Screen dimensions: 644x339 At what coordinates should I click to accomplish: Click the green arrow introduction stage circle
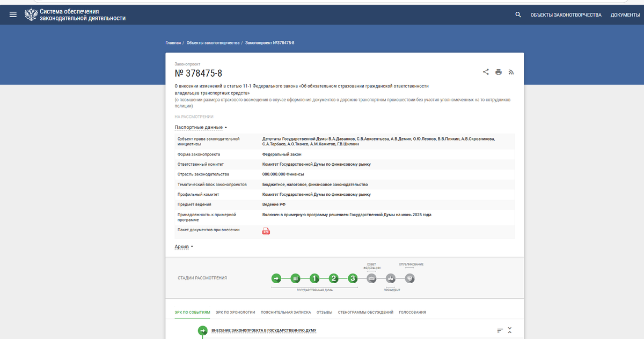[276, 278]
